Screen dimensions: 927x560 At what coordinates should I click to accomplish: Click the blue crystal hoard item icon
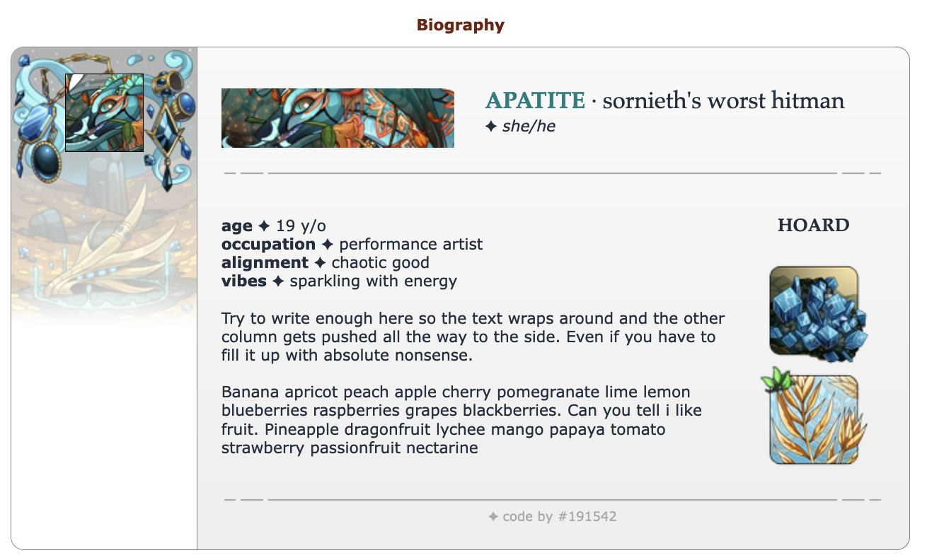coord(814,310)
